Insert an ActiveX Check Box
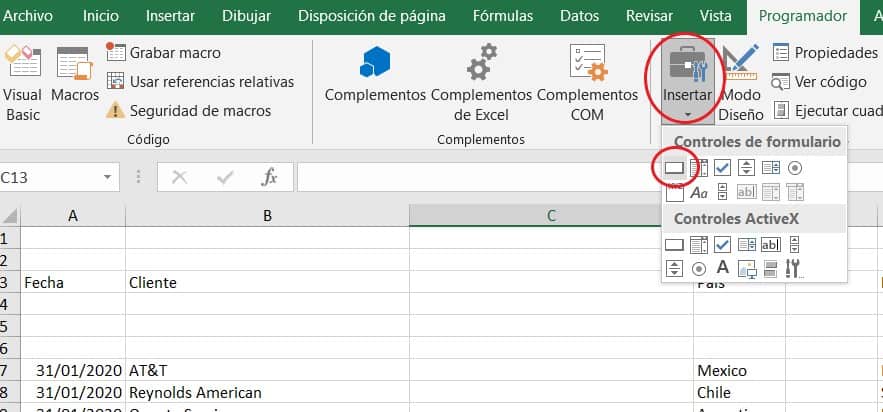Screen dimensions: 883x412 coord(723,245)
